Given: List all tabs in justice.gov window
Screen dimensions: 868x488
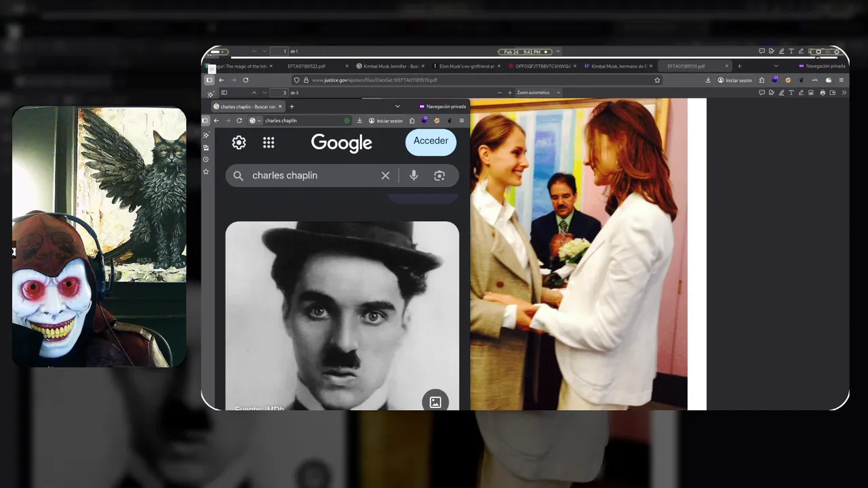Looking at the screenshot, I should [x=776, y=66].
